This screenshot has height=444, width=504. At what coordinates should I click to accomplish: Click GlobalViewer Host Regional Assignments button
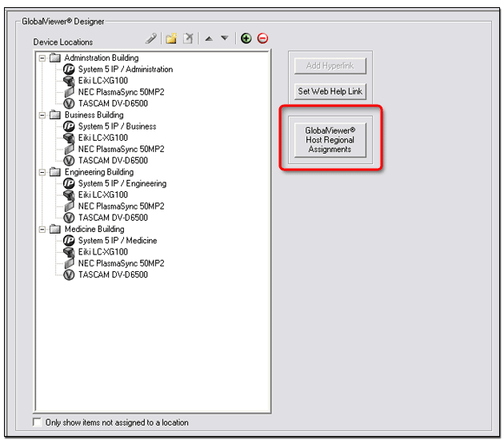coord(330,139)
